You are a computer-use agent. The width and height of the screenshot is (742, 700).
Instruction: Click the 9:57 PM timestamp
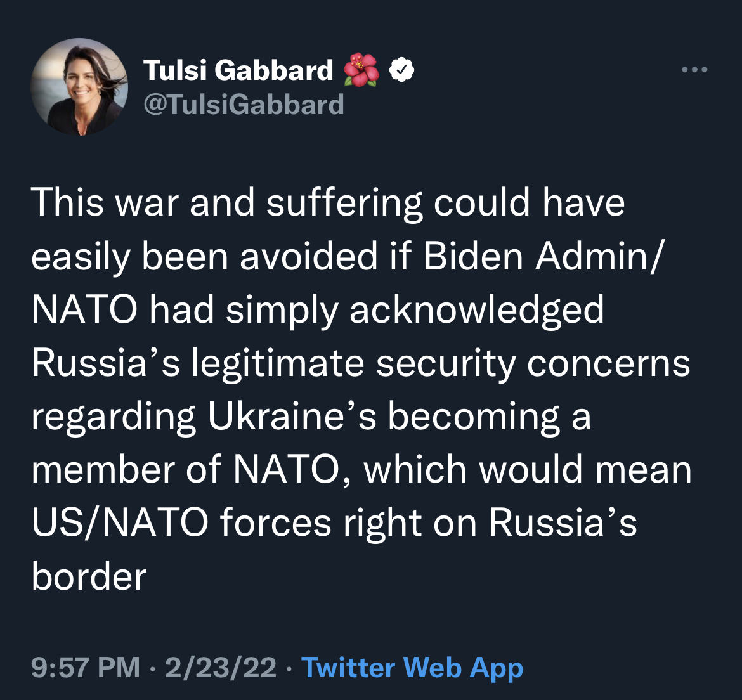[x=86, y=668]
